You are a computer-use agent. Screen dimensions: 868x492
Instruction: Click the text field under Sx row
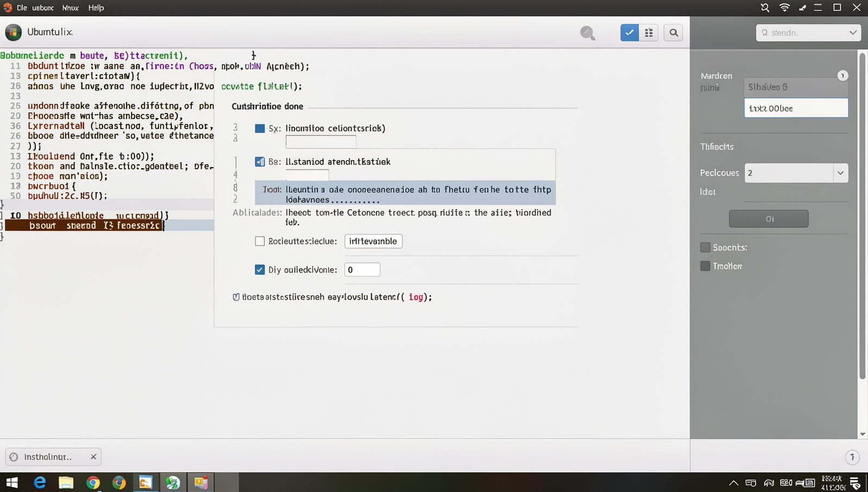[x=321, y=142]
